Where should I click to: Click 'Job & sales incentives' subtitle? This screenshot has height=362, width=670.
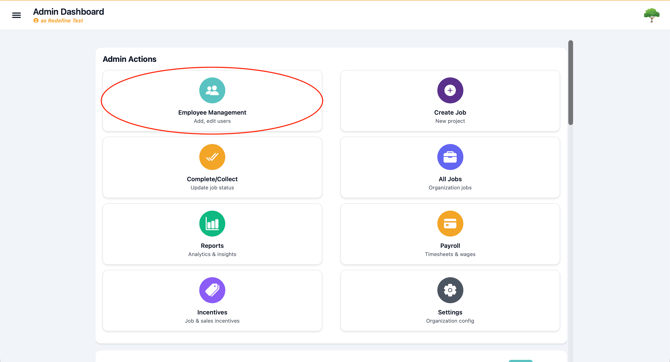coord(212,321)
